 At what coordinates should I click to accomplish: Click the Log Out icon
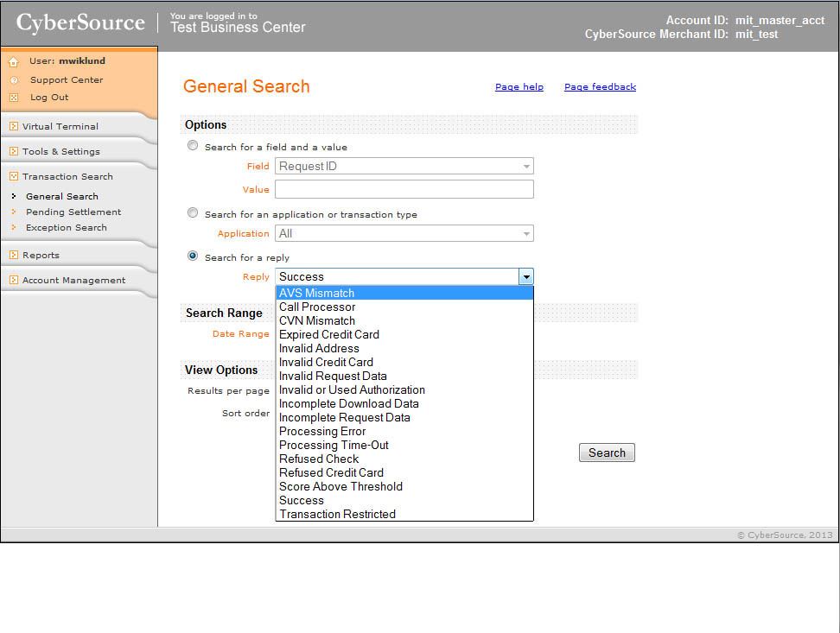point(13,98)
